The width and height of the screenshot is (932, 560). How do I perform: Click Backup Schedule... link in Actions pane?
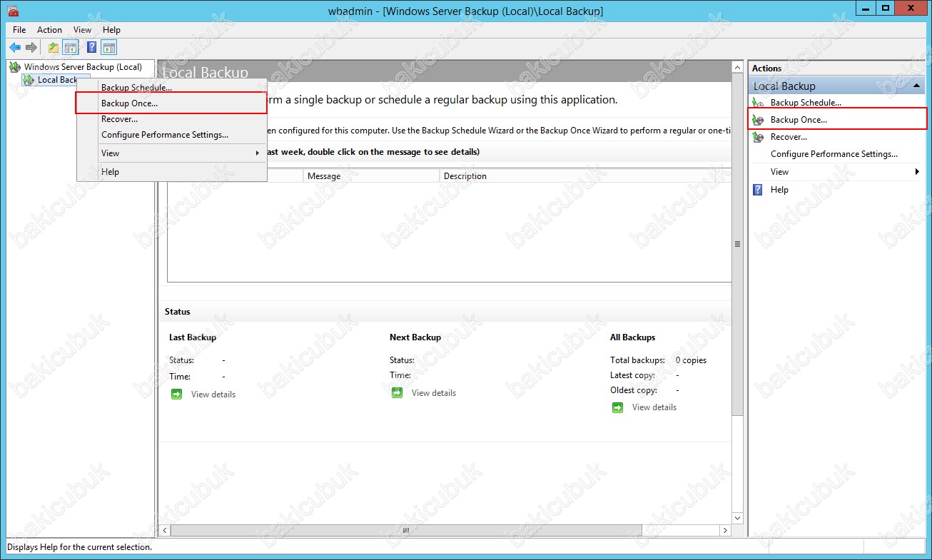(x=806, y=103)
